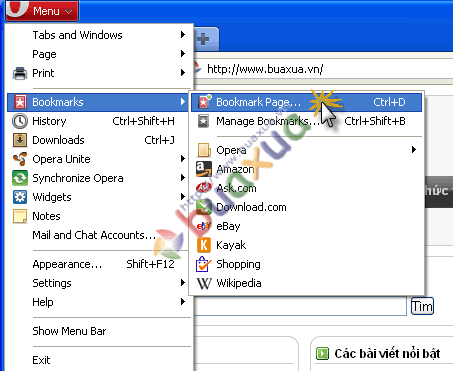Expand the Synchronize Opera submenu arrow
The width and height of the screenshot is (453, 371).
click(x=182, y=178)
